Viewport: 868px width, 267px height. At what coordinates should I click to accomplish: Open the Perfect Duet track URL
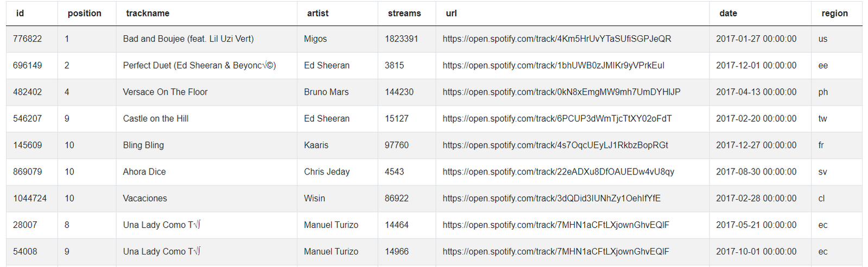point(553,65)
